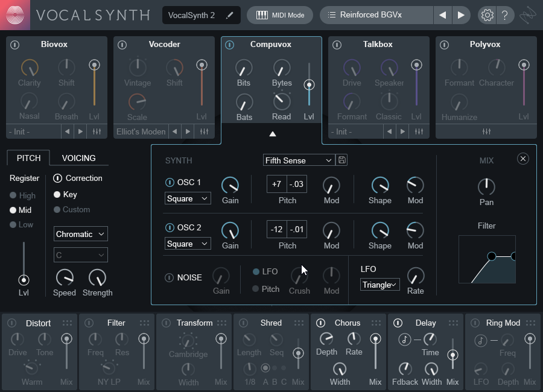This screenshot has width=543, height=392.
Task: Open the settings gear icon
Action: click(x=487, y=15)
